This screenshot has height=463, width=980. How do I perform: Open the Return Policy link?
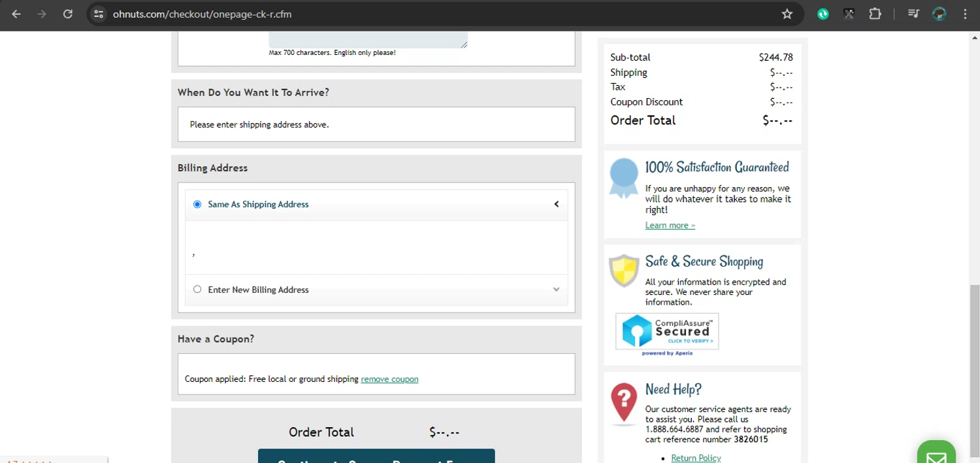(x=696, y=458)
